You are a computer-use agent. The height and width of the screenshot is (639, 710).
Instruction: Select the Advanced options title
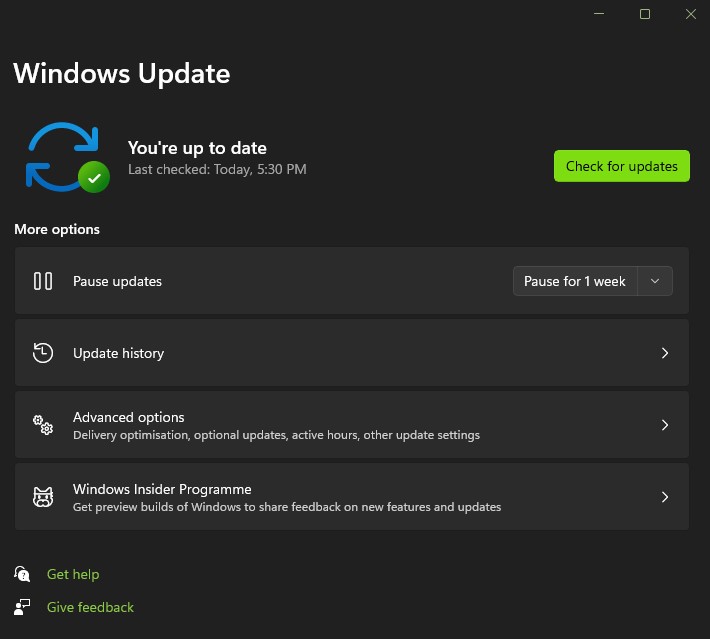tap(129, 417)
